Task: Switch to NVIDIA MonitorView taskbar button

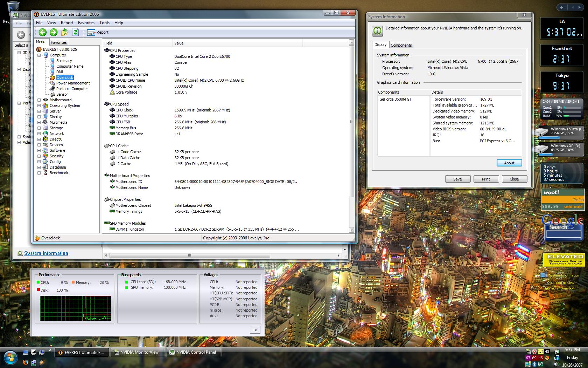Action: [138, 352]
